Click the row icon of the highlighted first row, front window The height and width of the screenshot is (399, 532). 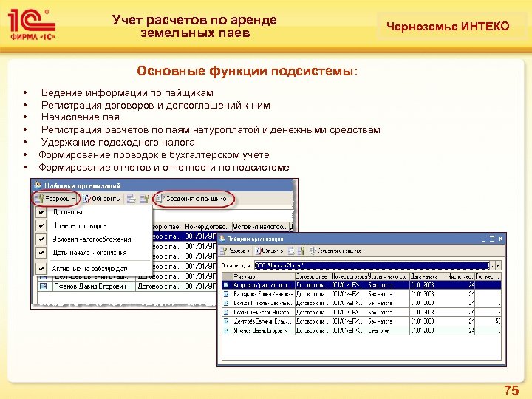[226, 285]
